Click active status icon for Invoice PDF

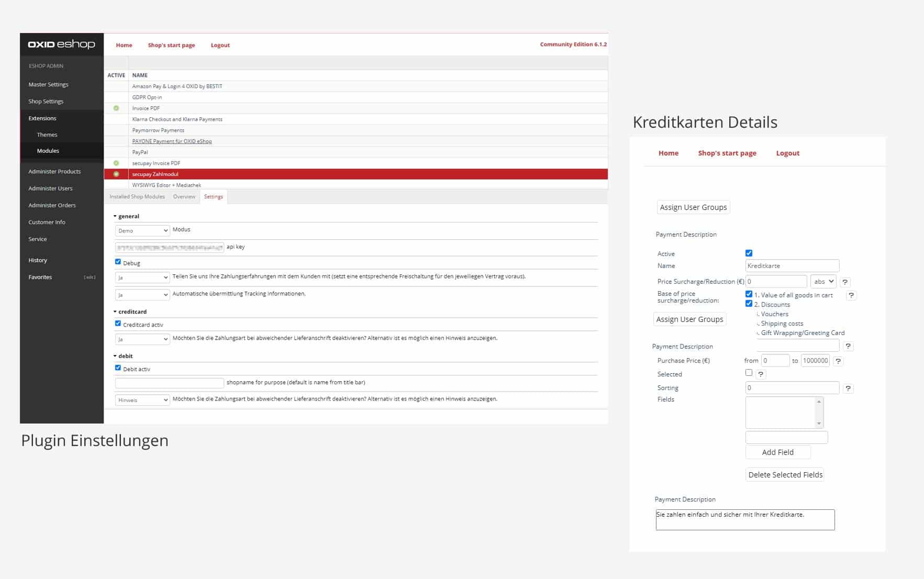coord(116,108)
